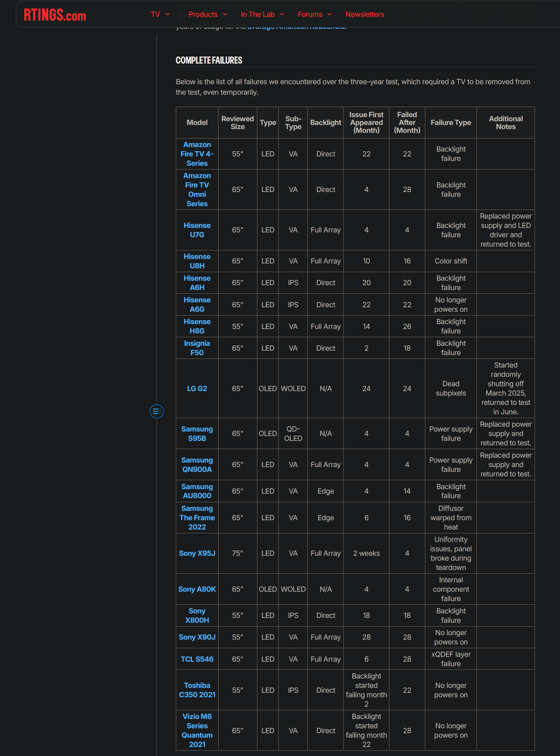Image resolution: width=560 pixels, height=756 pixels.
Task: Open the Hisense A6H link
Action: (197, 283)
